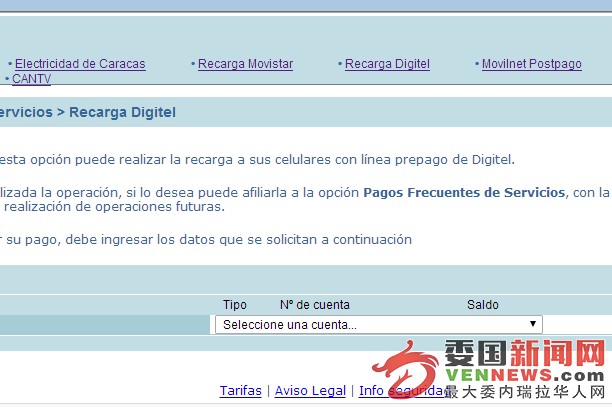The height and width of the screenshot is (407, 612).
Task: Click the CANTV service link
Action: (x=31, y=78)
